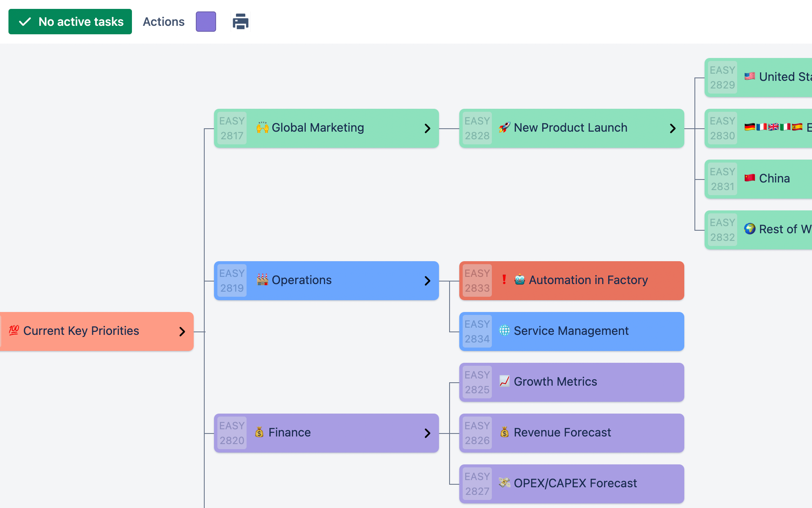Click the print icon in the toolbar
This screenshot has height=508, width=812.
(240, 22)
